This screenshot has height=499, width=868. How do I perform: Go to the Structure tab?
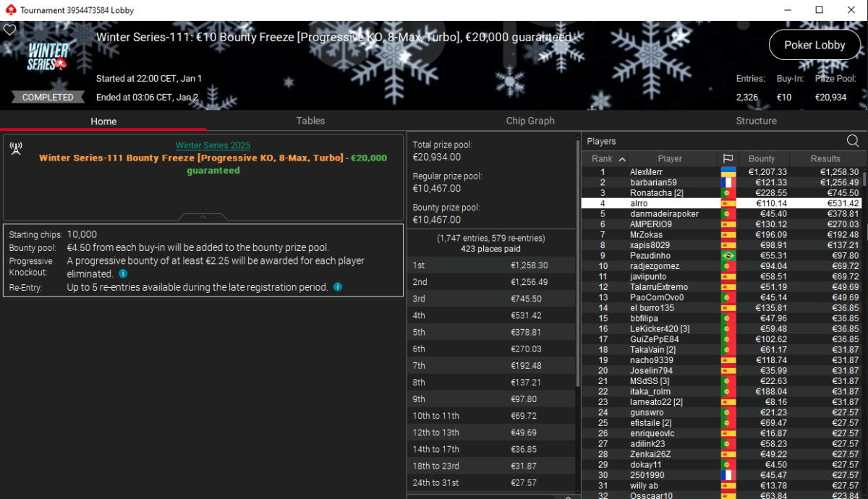tap(756, 121)
